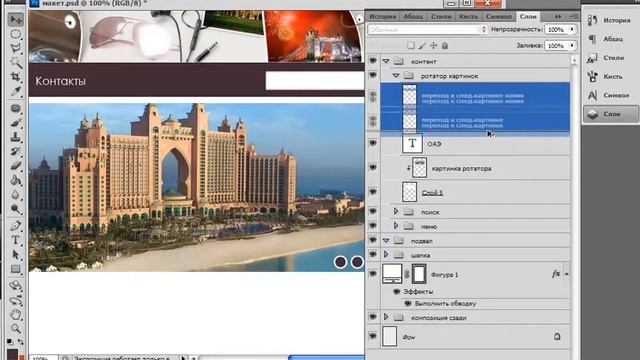Viewport: 640px width, 360px height.
Task: Switch to the Абзац tab
Action: pyautogui.click(x=413, y=16)
